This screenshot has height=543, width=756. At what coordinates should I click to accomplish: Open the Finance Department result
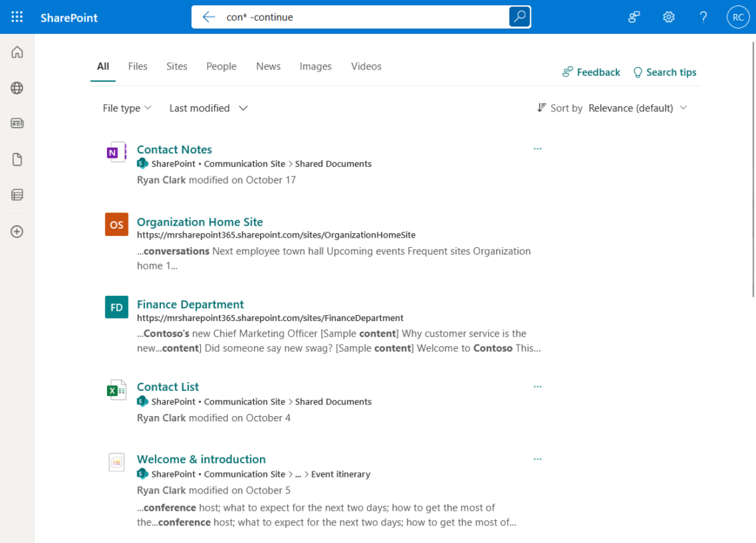190,305
